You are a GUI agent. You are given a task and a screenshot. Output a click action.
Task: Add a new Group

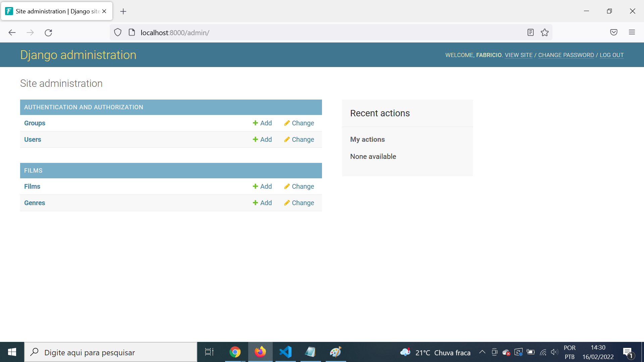262,123
